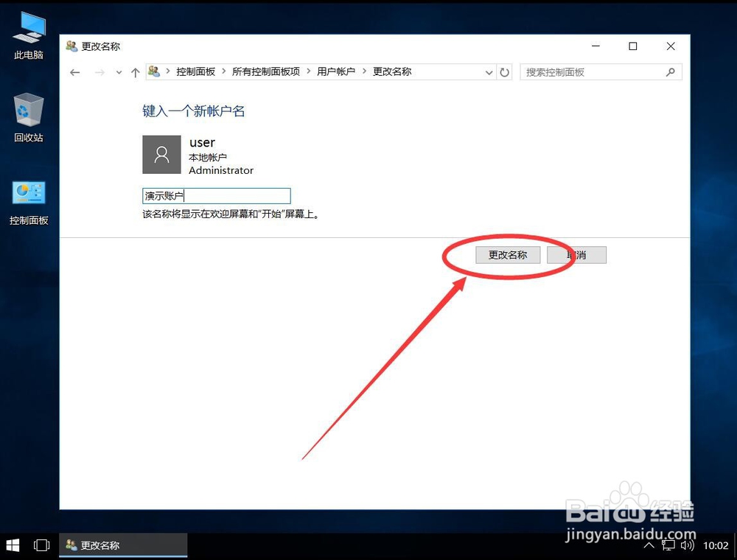The height and width of the screenshot is (560, 737).
Task: Click the volume icon in system tray
Action: point(688,546)
